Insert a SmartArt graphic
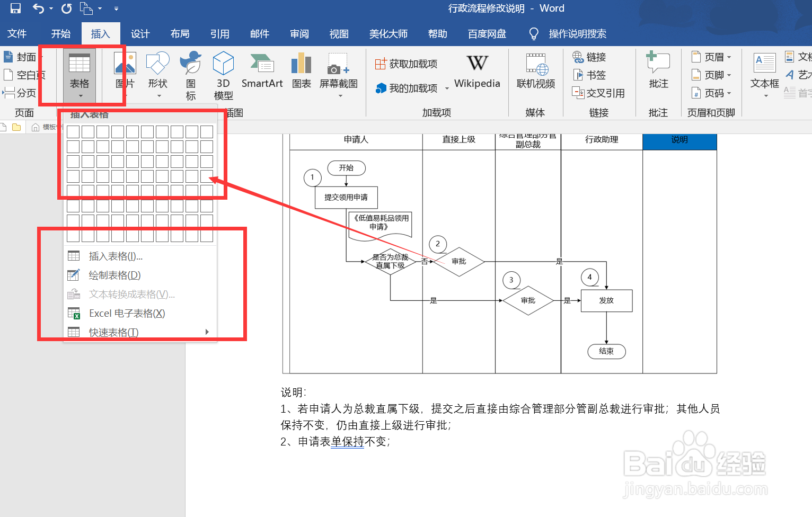 262,74
